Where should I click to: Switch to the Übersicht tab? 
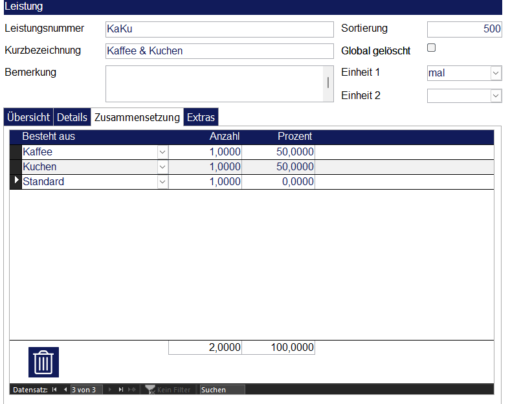tap(28, 117)
